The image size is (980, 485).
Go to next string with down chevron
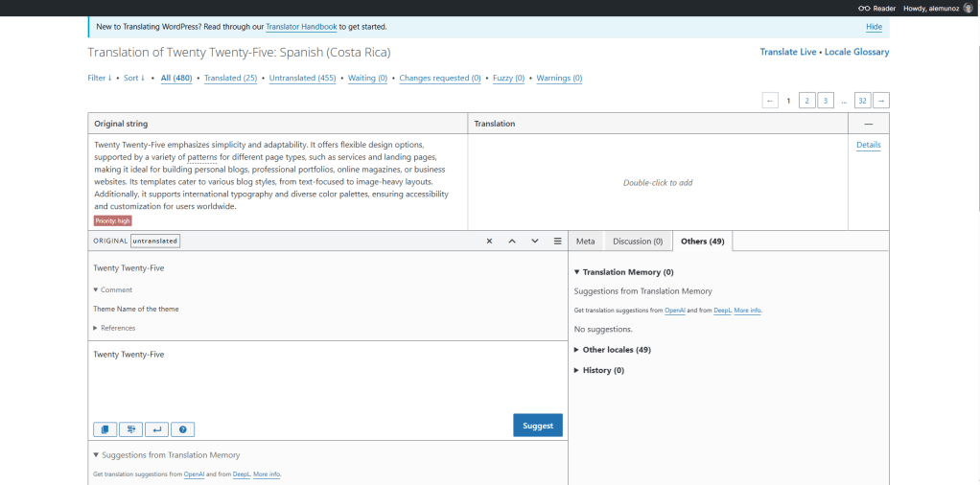535,242
